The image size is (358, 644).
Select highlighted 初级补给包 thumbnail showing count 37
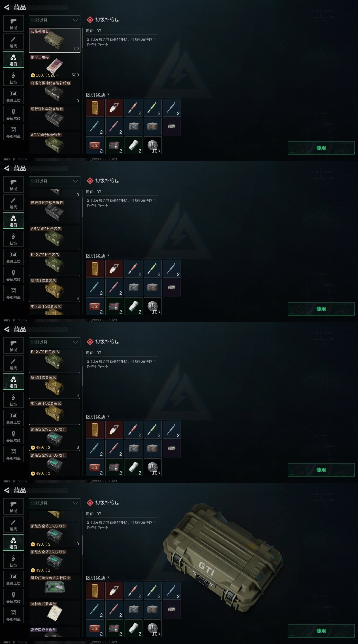tap(55, 40)
